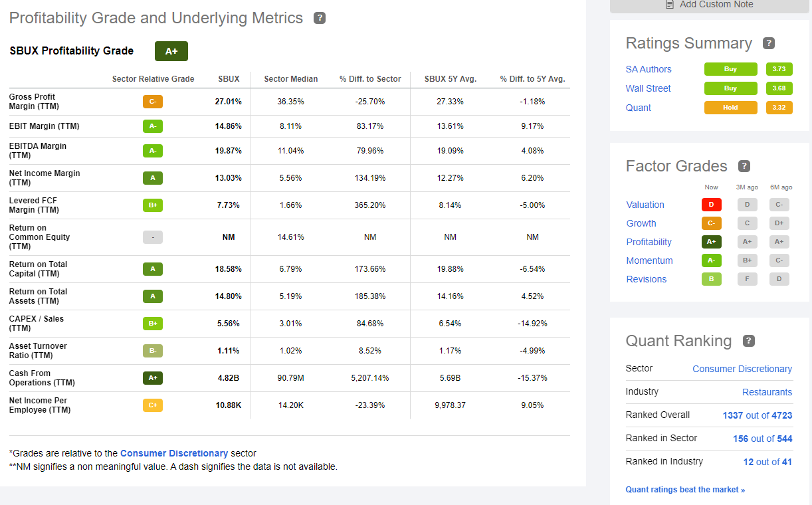Image resolution: width=812 pixels, height=505 pixels.
Task: Click the Return on Total Assets A badge
Action: click(x=153, y=296)
